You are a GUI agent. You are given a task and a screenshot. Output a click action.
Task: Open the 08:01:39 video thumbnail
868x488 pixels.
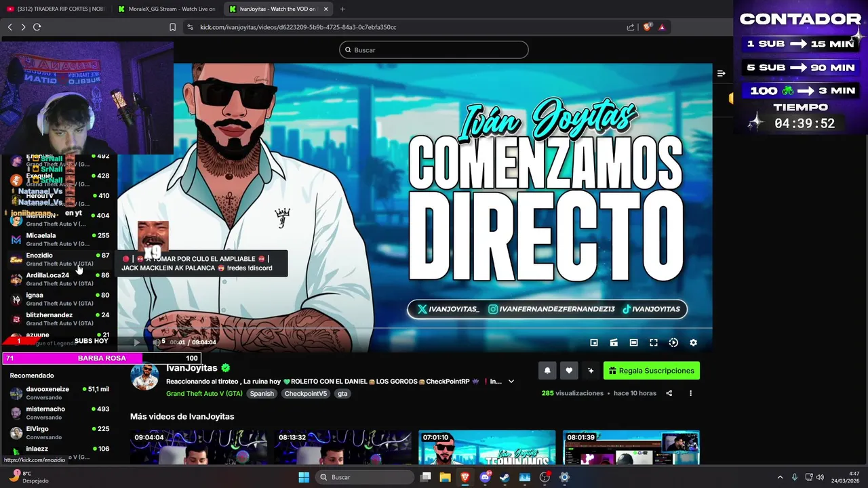click(631, 447)
